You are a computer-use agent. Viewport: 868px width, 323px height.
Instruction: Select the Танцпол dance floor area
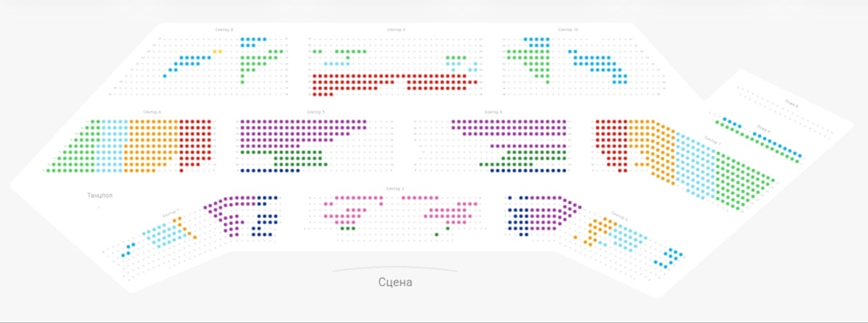pos(99,195)
